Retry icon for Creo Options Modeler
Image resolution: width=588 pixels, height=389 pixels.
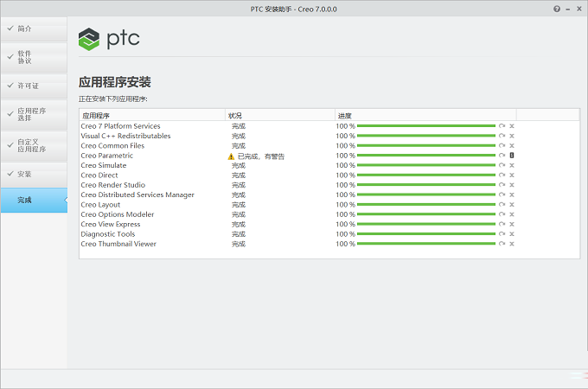(502, 214)
